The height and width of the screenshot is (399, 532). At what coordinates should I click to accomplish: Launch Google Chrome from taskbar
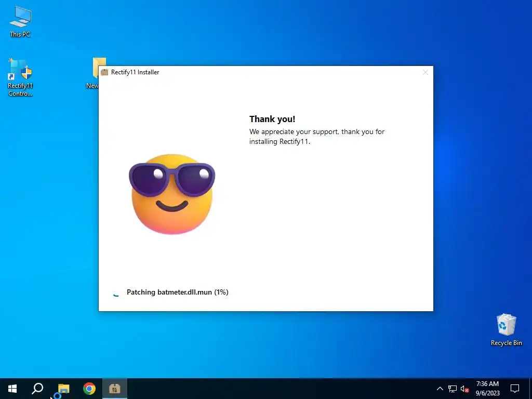89,389
